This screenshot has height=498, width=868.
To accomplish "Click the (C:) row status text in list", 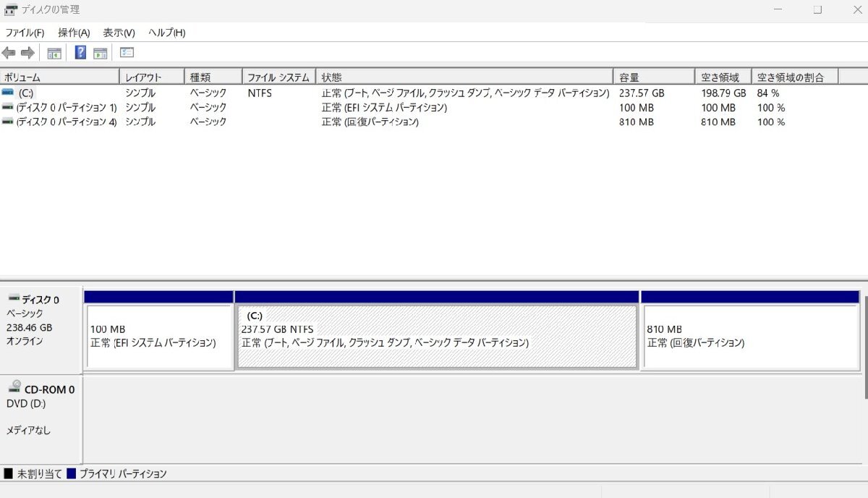I will (465, 93).
